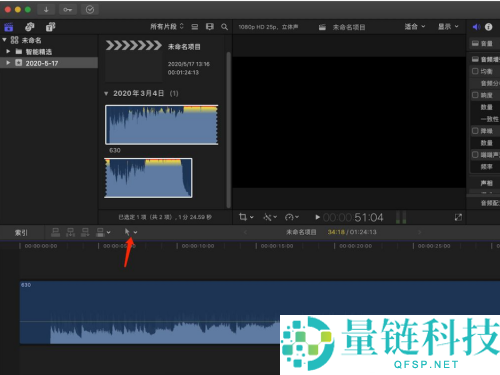Show the Audio inspector speaker icon
This screenshot has width=500, height=375.
[476, 27]
